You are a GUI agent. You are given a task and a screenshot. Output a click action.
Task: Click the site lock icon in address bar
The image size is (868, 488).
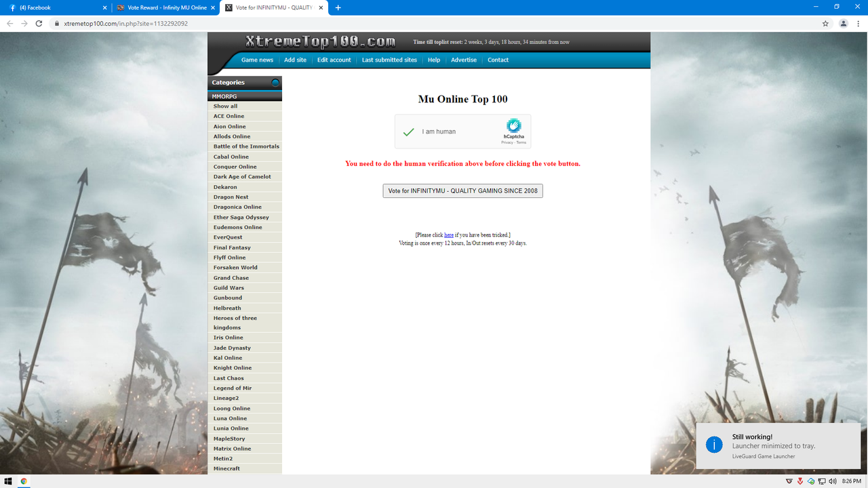pos(57,23)
